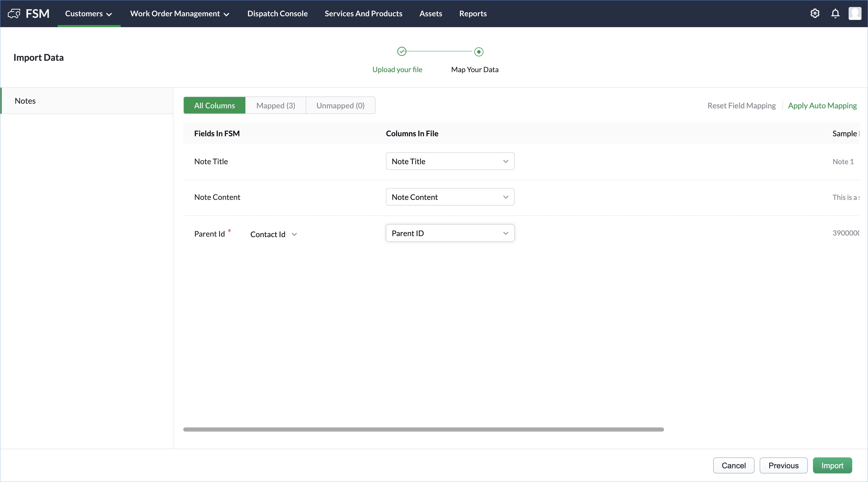Click the completed Upload your file step icon
Viewport: 868px width, 482px height.
tap(402, 51)
